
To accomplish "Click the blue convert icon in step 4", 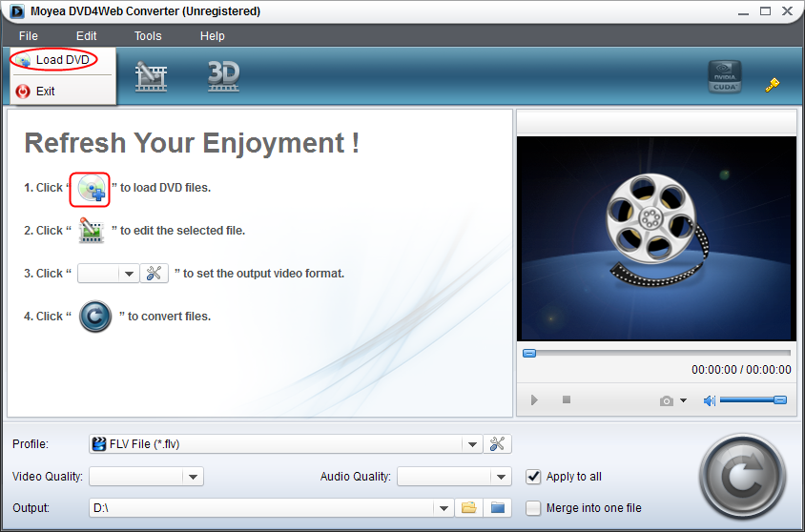I will point(95,316).
